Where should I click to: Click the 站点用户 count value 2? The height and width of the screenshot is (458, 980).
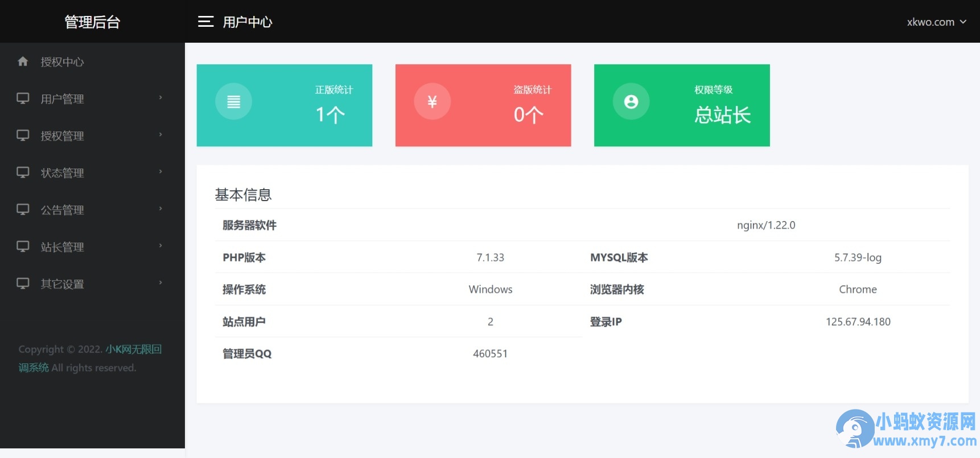pos(491,322)
